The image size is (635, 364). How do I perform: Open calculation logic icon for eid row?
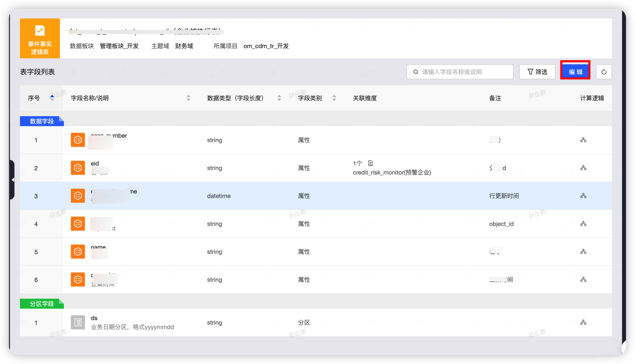click(x=583, y=168)
